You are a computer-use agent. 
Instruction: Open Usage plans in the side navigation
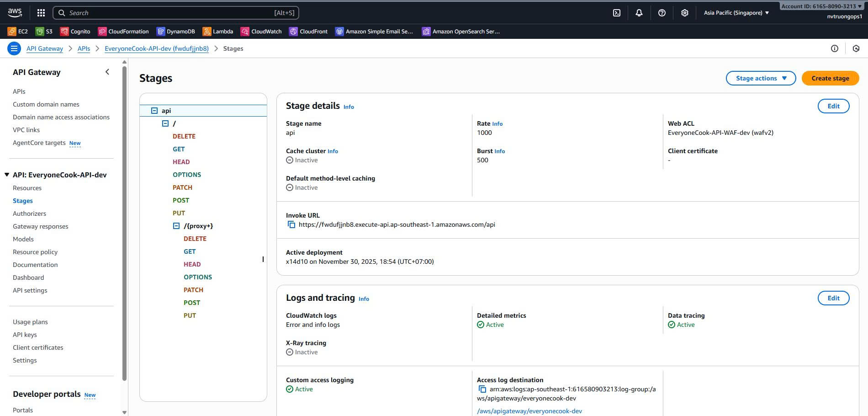click(30, 322)
